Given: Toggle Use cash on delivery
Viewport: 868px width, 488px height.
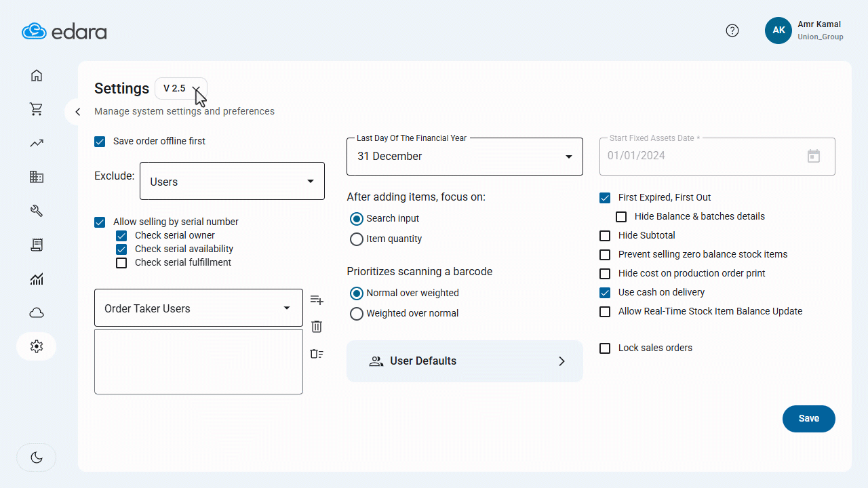Looking at the screenshot, I should click(605, 292).
